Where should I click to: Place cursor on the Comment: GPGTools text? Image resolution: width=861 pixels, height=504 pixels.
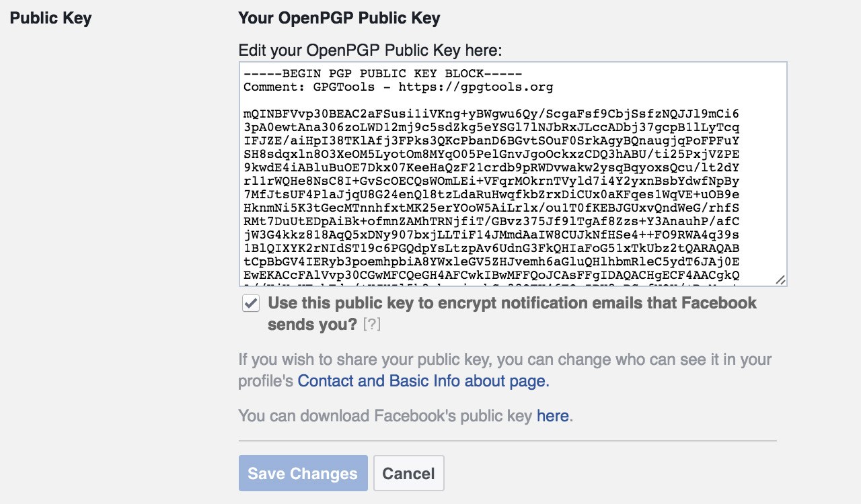pyautogui.click(x=316, y=87)
